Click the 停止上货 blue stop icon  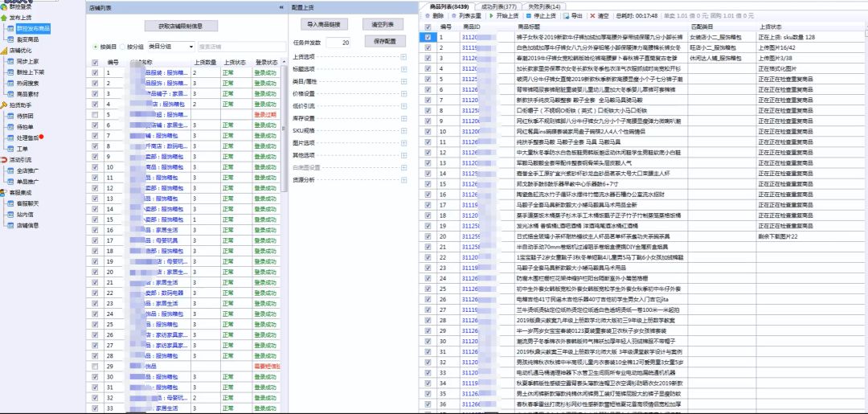[x=529, y=15]
